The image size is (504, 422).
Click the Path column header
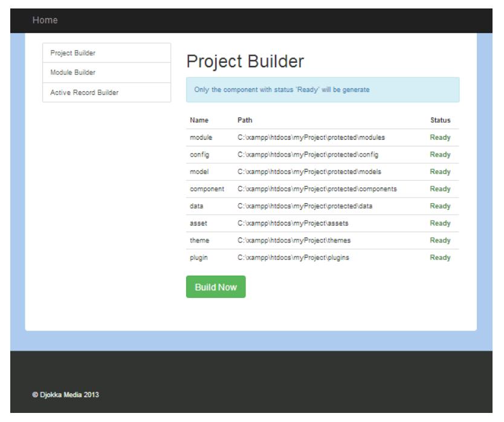click(x=245, y=120)
